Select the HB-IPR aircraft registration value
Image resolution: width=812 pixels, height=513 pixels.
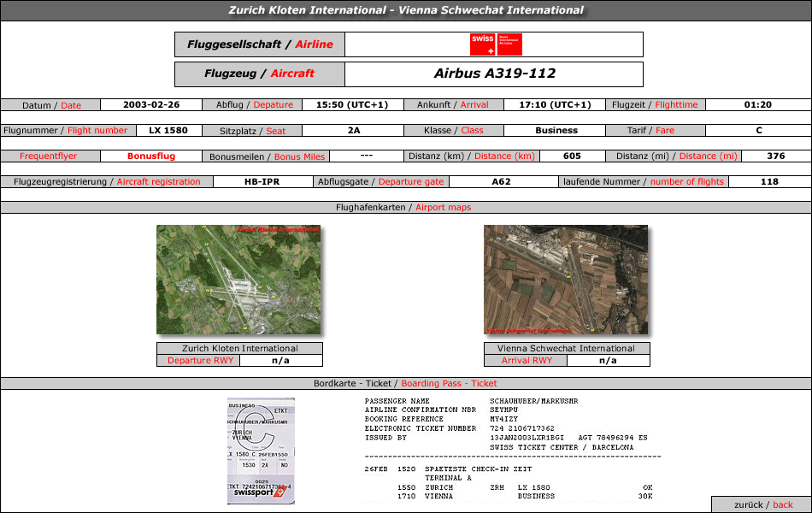(262, 182)
